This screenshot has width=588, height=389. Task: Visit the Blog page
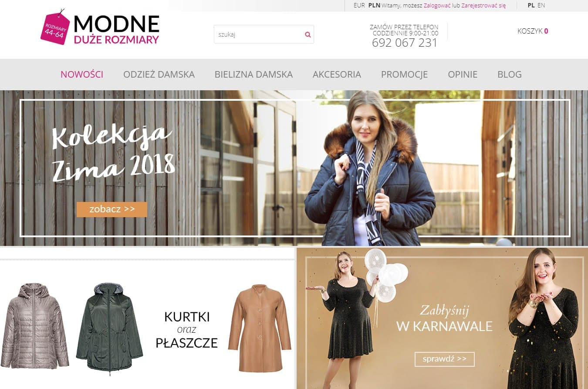510,75
